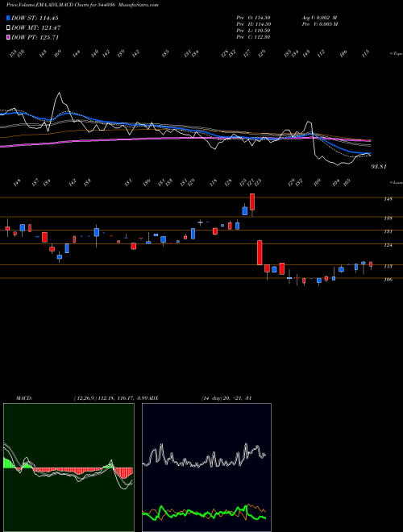The image size is (403, 532).
Task: Click the blue DOW ST legend swatch
Action: pyautogui.click(x=8, y=18)
